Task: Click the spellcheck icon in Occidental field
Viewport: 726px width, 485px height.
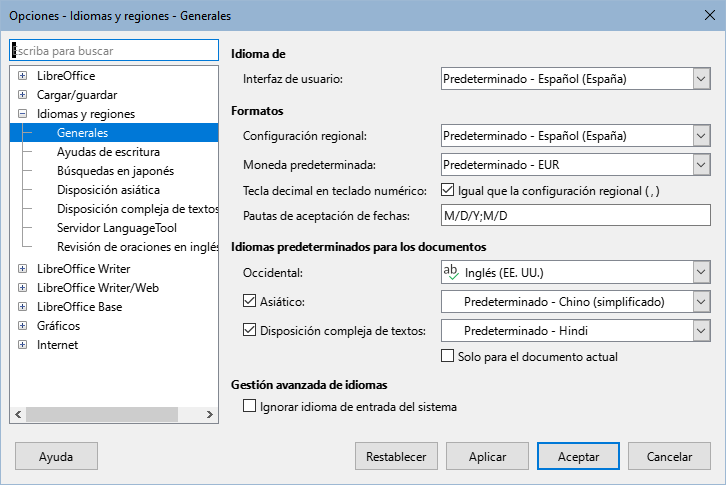Action: (451, 272)
